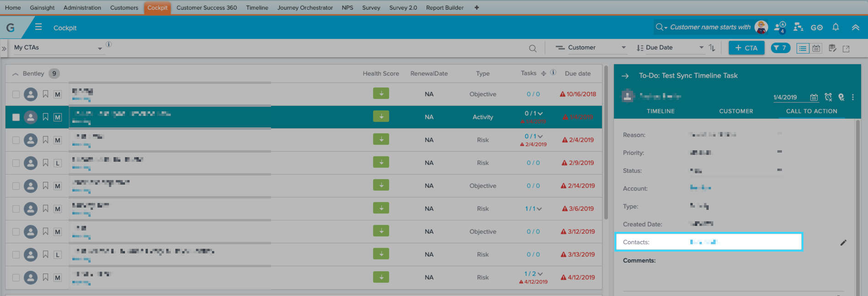
Task: Click the arrow icon beside To-Do title
Action: 625,76
